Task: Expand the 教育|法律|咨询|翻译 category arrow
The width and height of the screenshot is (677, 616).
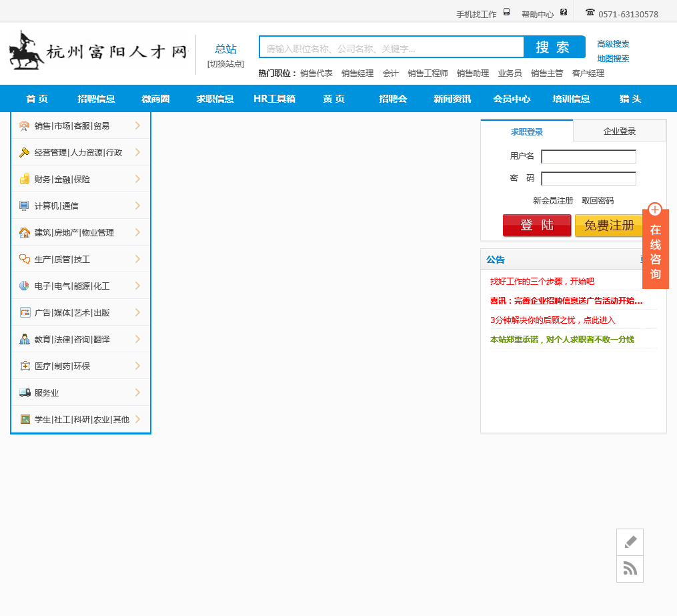Action: [x=137, y=340]
